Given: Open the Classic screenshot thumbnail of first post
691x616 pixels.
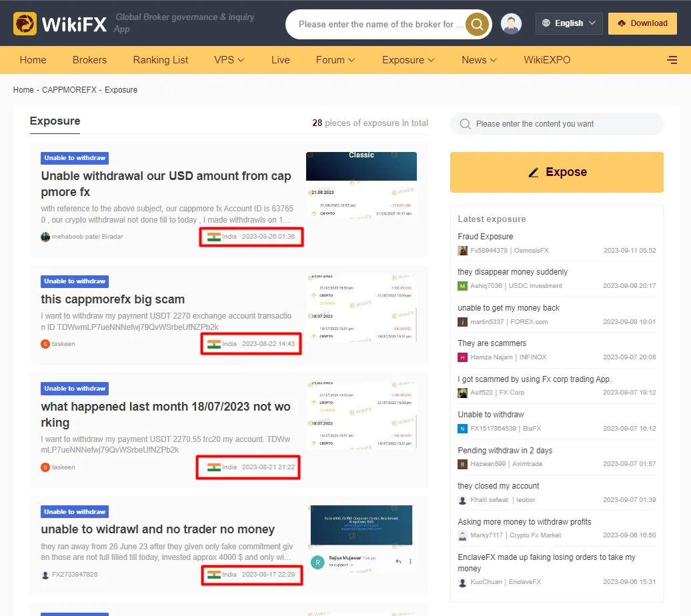Looking at the screenshot, I should [x=362, y=185].
